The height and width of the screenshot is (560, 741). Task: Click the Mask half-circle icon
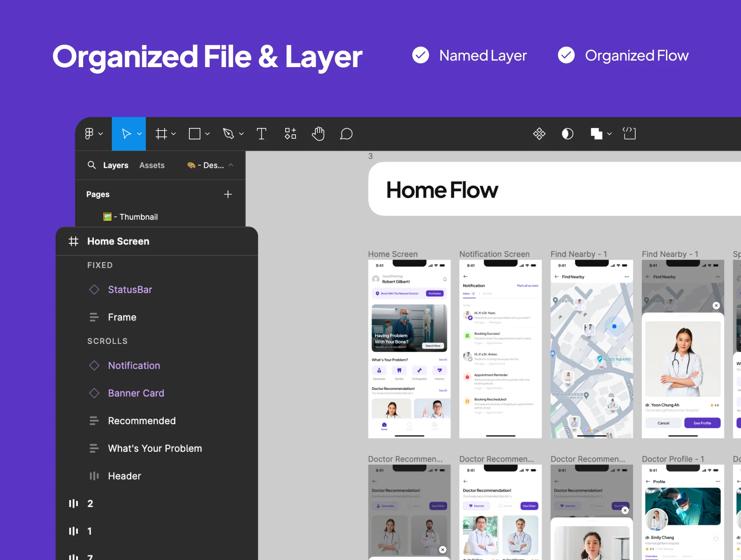click(x=568, y=134)
